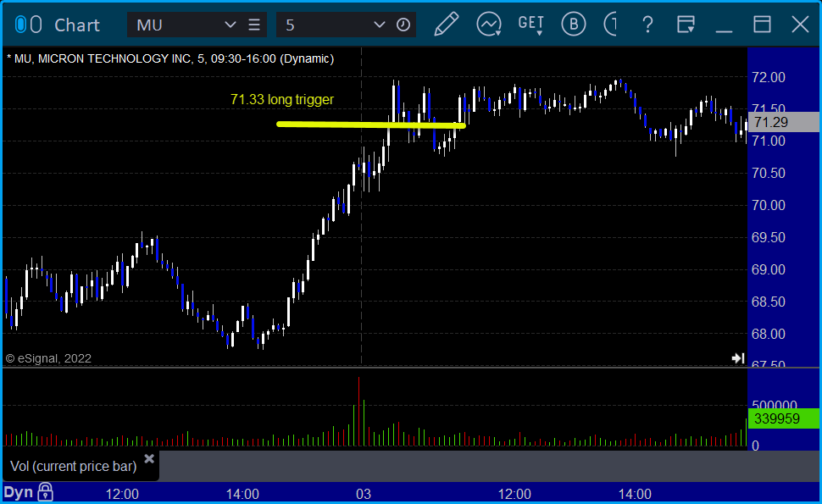This screenshot has width=822, height=504.
Task: Click the scroll-to-latest-bar arrow icon
Action: click(x=738, y=358)
